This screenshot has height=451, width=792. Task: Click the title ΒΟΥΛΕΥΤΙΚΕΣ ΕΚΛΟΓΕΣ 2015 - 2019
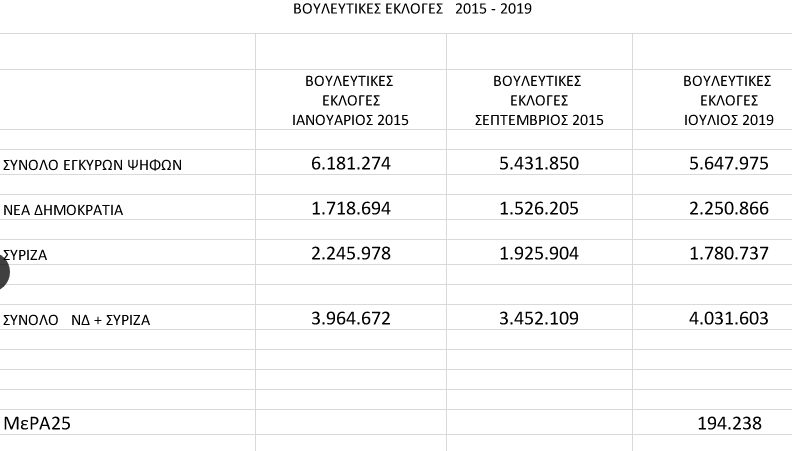tap(412, 9)
